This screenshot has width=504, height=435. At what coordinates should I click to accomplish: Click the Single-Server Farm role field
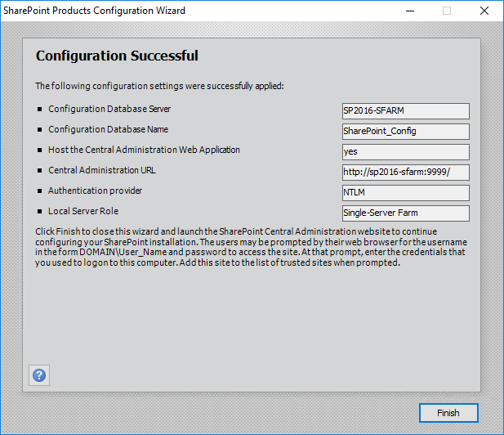click(x=406, y=213)
